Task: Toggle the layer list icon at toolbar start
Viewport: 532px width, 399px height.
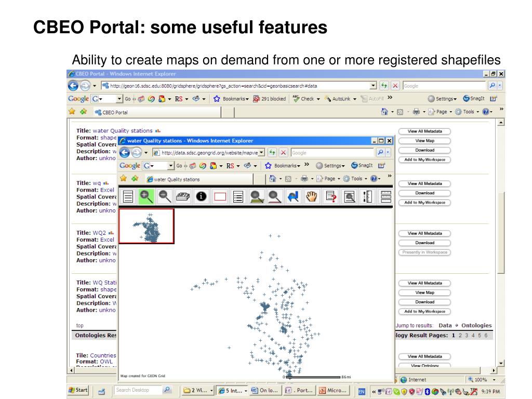Action: click(x=128, y=196)
